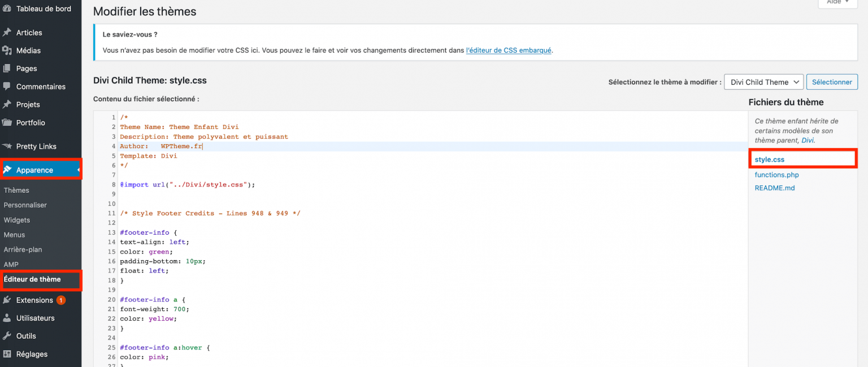Select style.css in Fichiers du thème

(x=769, y=159)
